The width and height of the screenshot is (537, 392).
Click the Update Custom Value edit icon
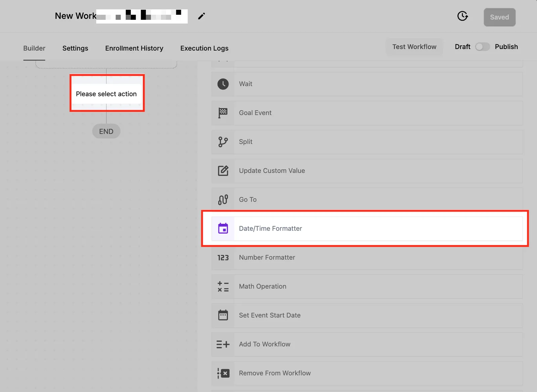coord(223,170)
